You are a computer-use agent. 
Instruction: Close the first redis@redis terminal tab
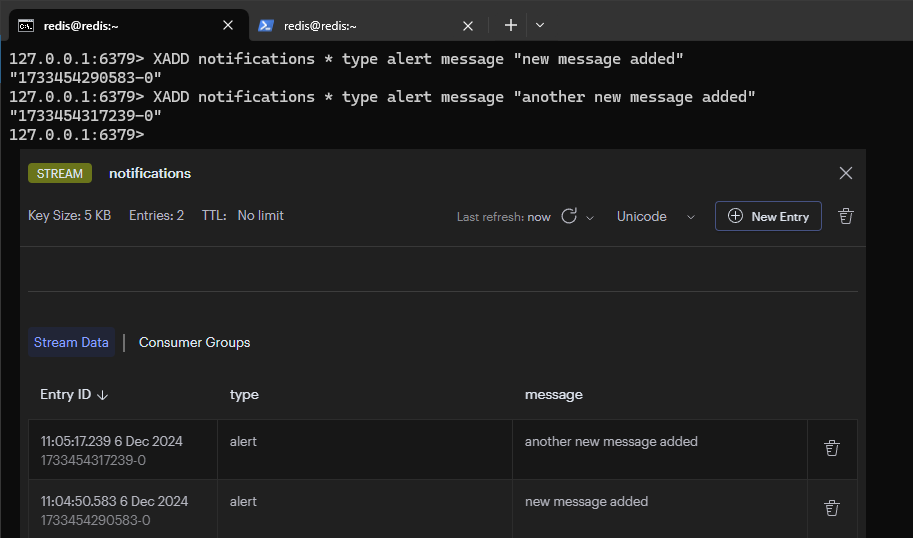click(228, 25)
